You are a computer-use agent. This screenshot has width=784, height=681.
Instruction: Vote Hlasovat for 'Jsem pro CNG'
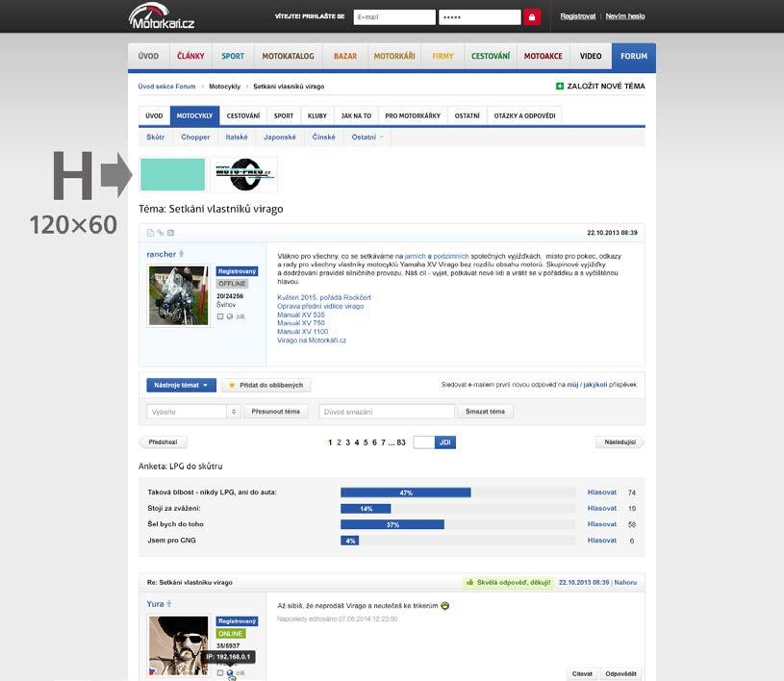[602, 540]
